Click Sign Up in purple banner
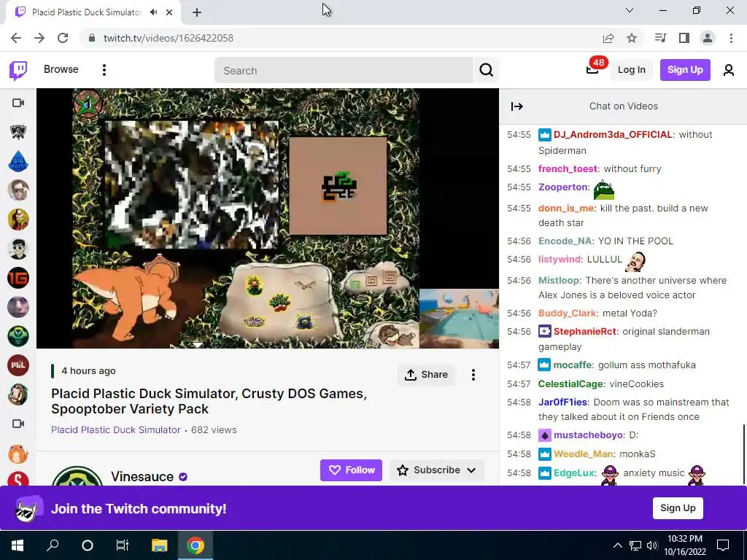747x560 pixels. (x=678, y=508)
